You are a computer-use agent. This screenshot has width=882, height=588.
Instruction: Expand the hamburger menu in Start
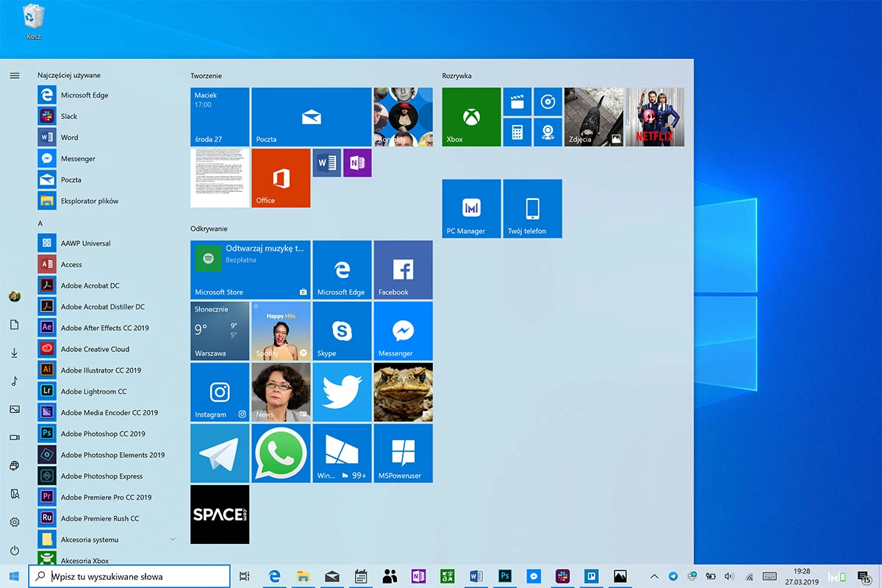(14, 76)
